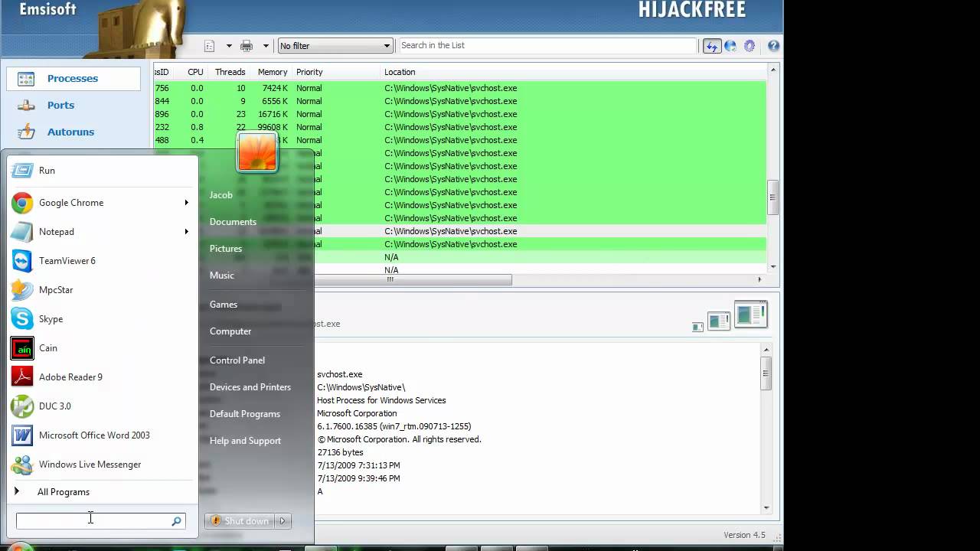980x551 pixels.
Task: Open Pictures from Start menu
Action: tap(226, 249)
